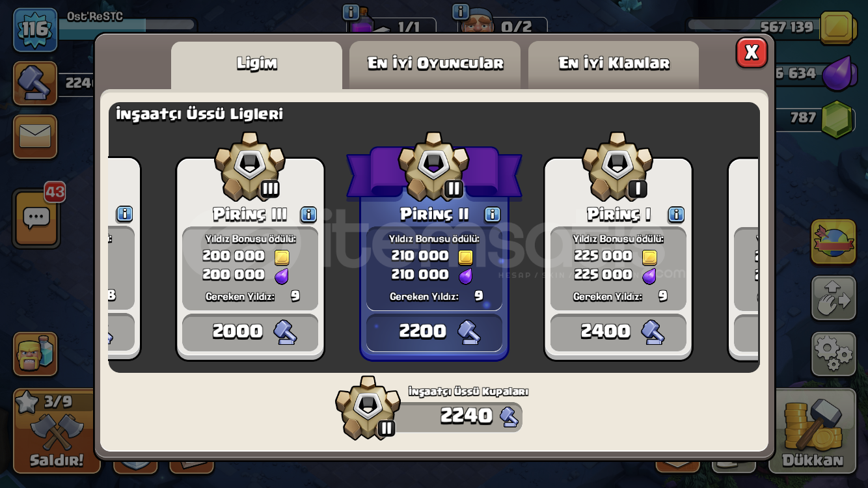
Task: Switch to the Ligim tab
Action: pyautogui.click(x=256, y=64)
